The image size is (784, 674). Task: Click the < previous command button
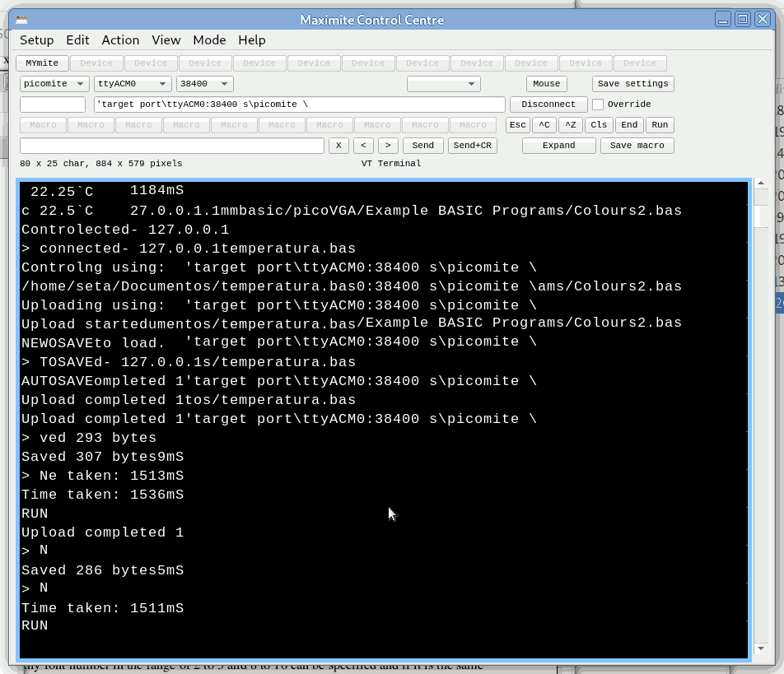click(363, 146)
